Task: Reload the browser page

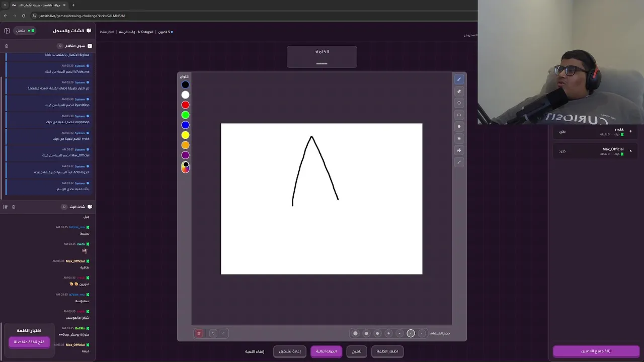Action: 23,16
